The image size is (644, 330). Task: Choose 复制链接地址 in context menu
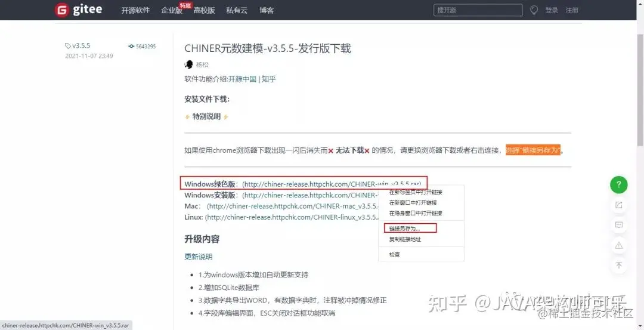coord(405,239)
